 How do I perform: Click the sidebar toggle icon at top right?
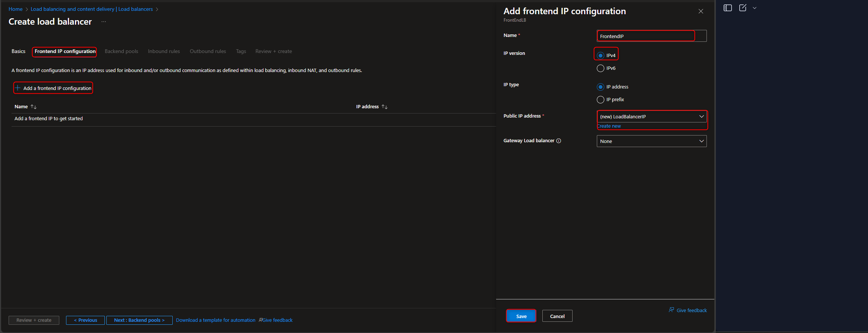pos(728,8)
